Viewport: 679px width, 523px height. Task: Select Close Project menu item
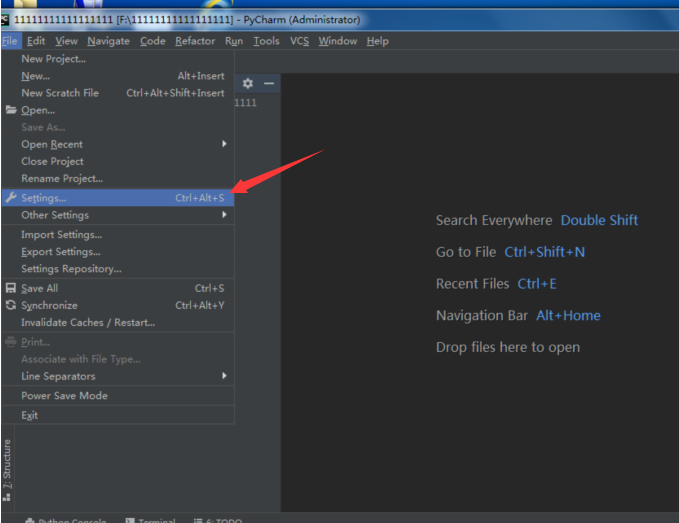point(118,161)
